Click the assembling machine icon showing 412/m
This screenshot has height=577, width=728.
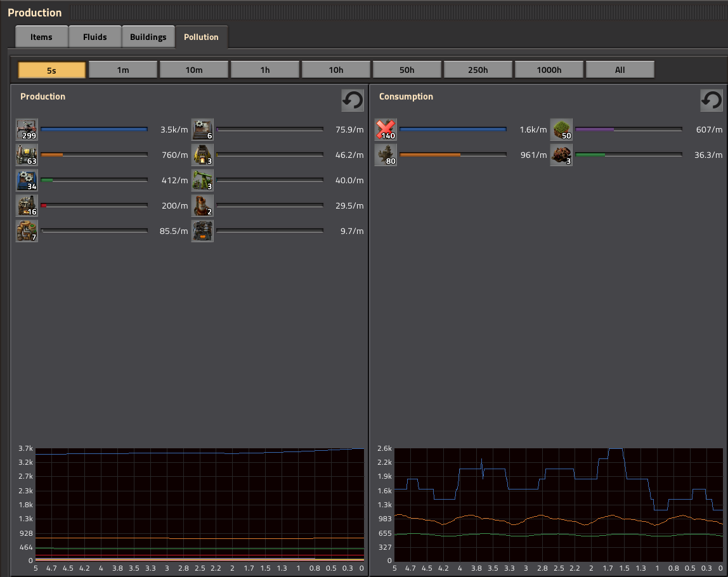click(27, 180)
